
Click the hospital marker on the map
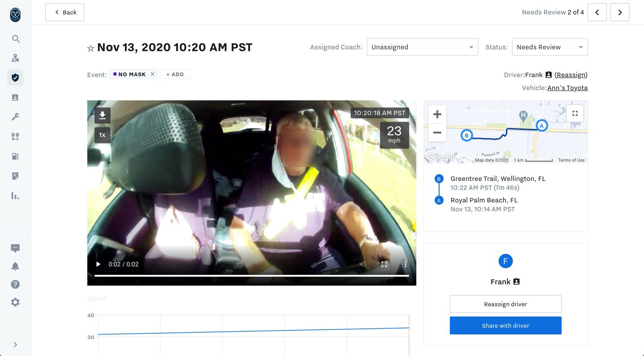(523, 116)
